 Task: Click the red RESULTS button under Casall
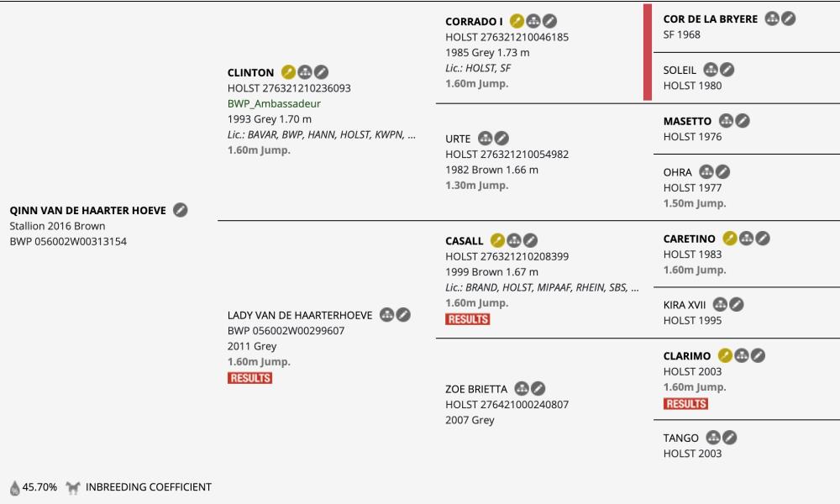[x=468, y=319]
